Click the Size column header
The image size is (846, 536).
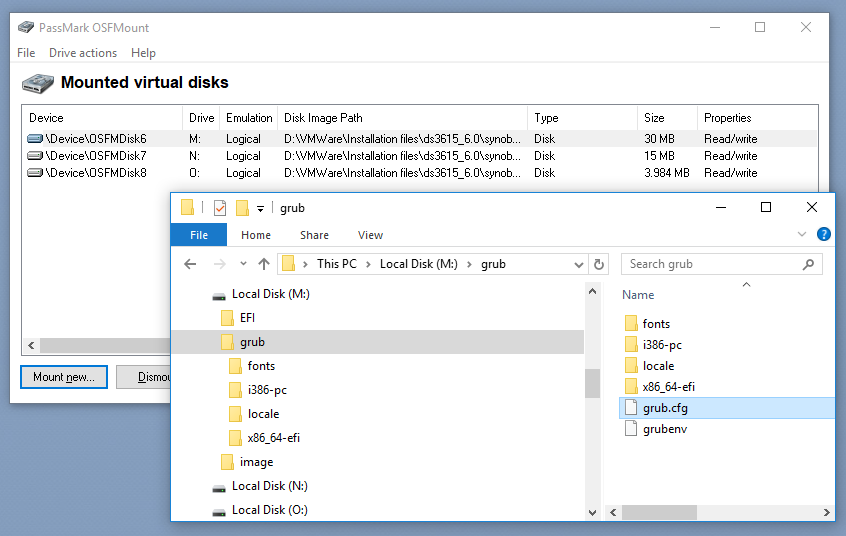tap(667, 118)
